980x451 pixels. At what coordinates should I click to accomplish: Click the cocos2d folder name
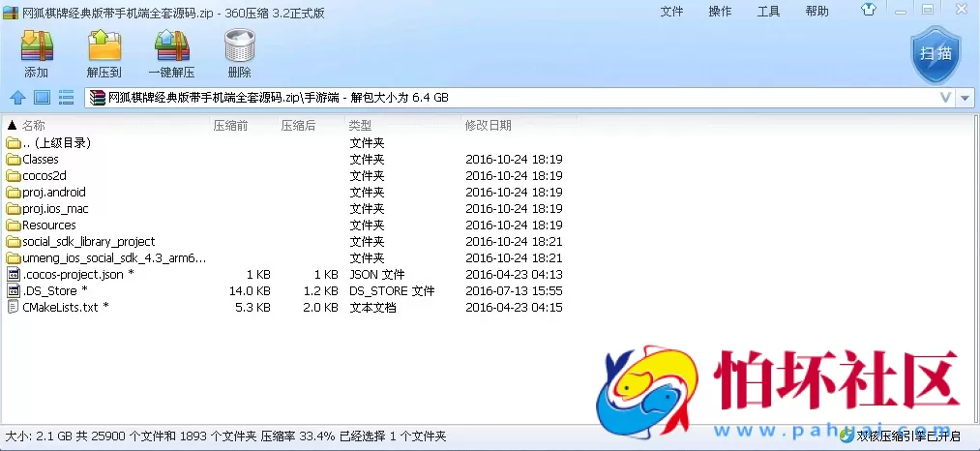point(45,175)
